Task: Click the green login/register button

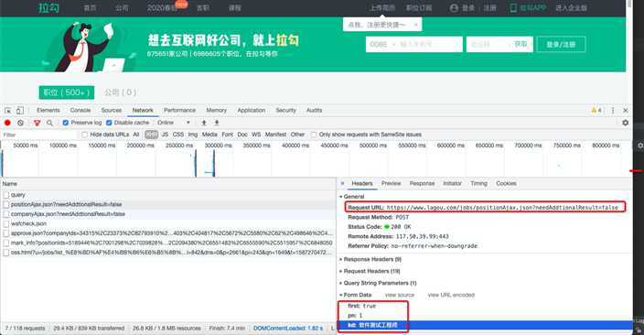Action: (x=561, y=45)
